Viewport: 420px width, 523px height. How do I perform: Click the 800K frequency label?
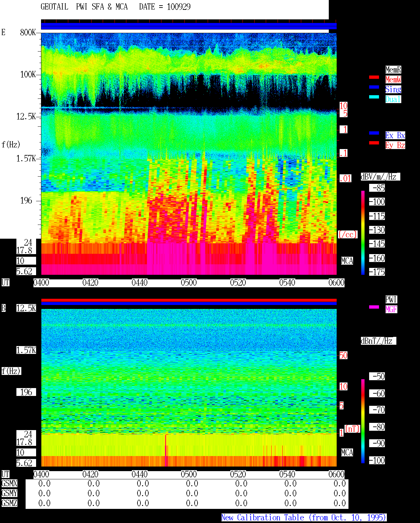point(28,33)
